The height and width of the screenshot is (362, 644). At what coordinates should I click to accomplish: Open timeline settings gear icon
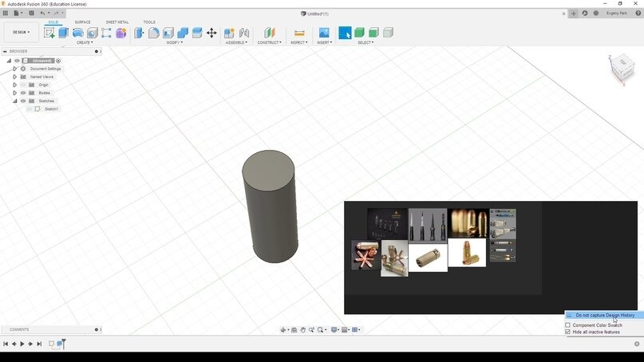point(637,344)
